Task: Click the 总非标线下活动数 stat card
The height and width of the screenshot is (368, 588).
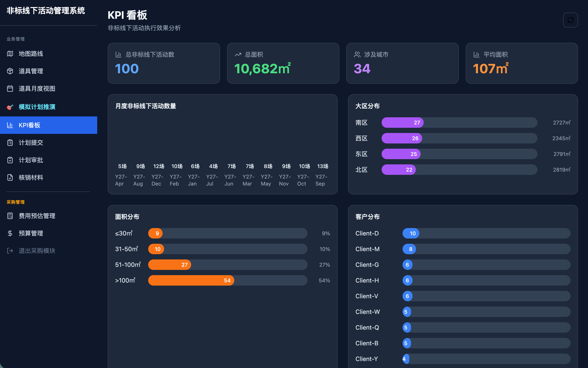Action: click(x=164, y=63)
